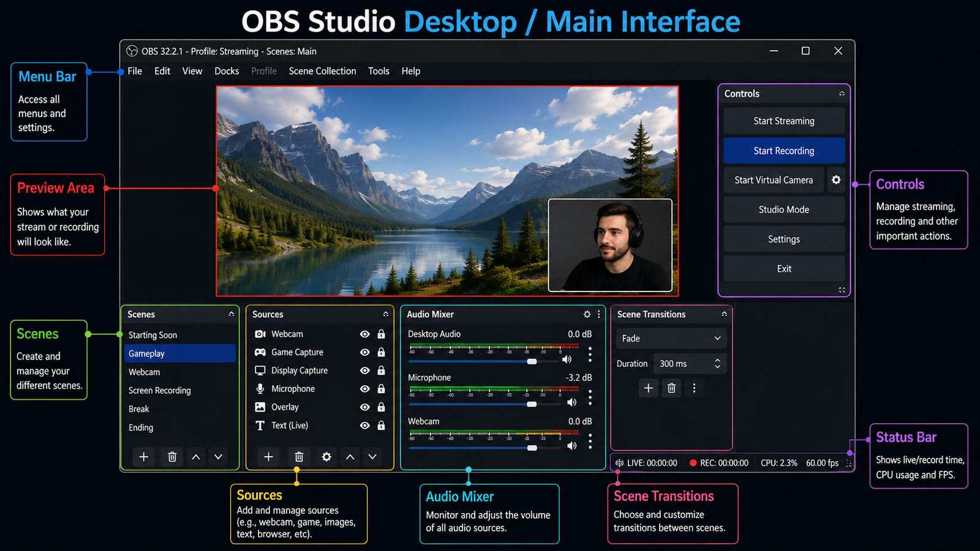
Task: Toggle lock on Overlay source
Action: pos(381,407)
